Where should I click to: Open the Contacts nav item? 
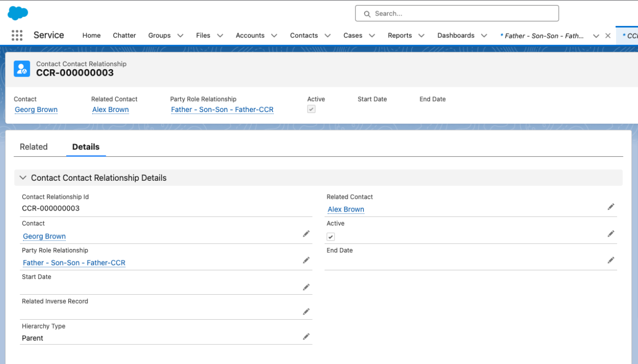[x=304, y=35]
